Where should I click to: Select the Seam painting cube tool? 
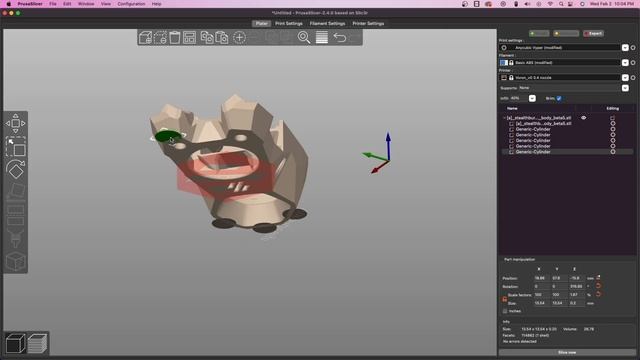pos(16,261)
